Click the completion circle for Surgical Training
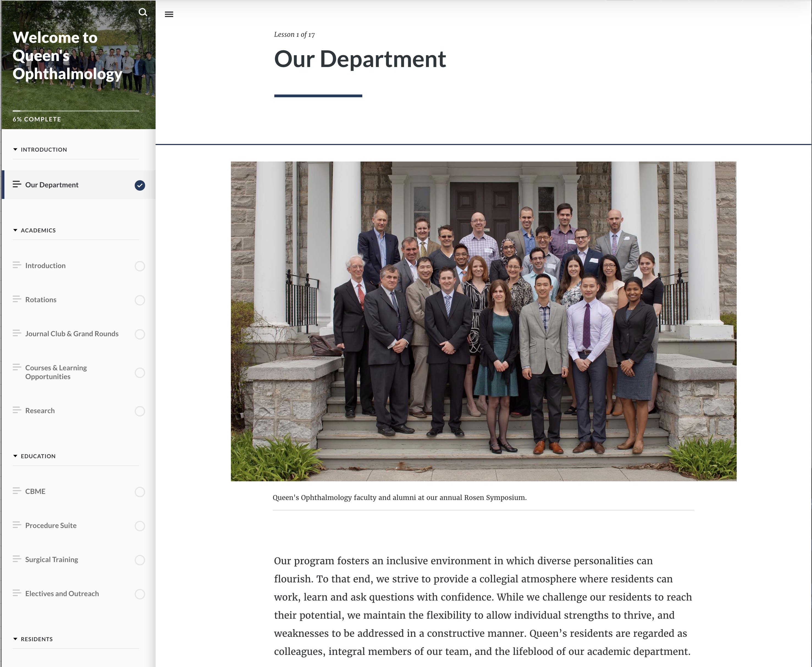812x667 pixels. point(140,560)
